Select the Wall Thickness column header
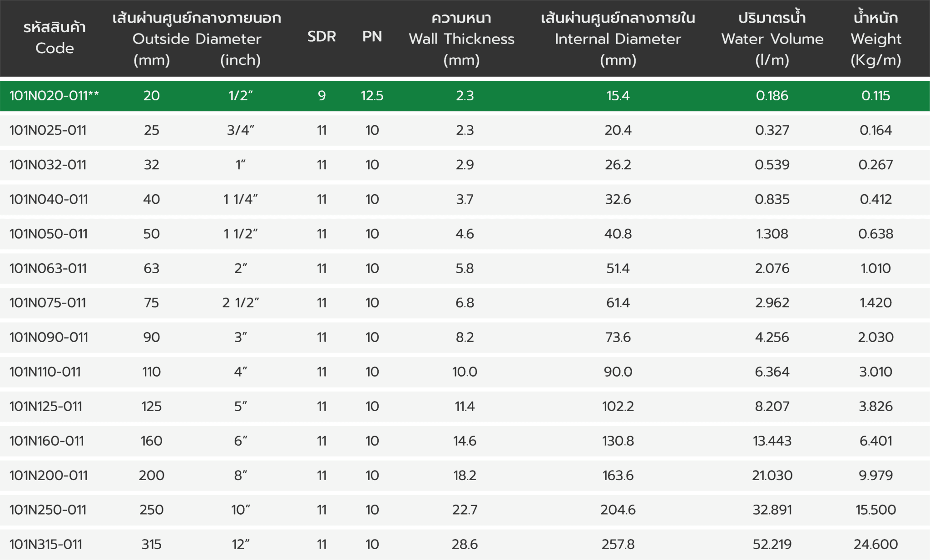Image resolution: width=930 pixels, height=560 pixels. tap(461, 39)
